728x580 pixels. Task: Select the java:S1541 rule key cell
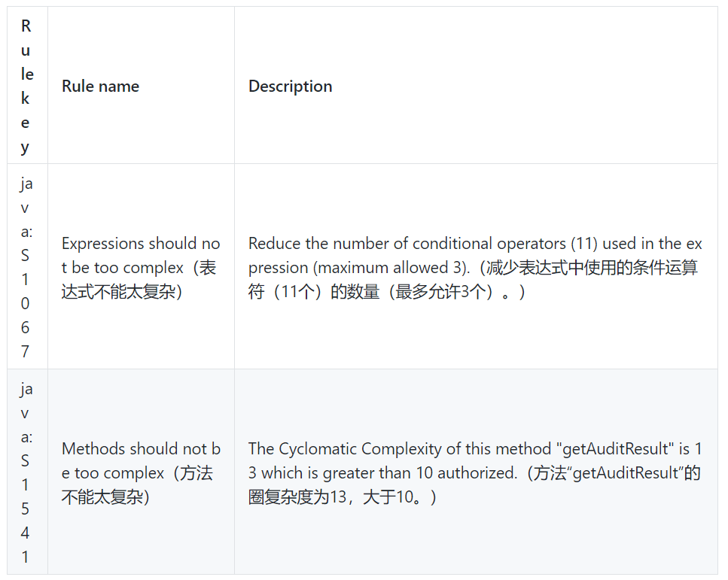click(x=26, y=472)
